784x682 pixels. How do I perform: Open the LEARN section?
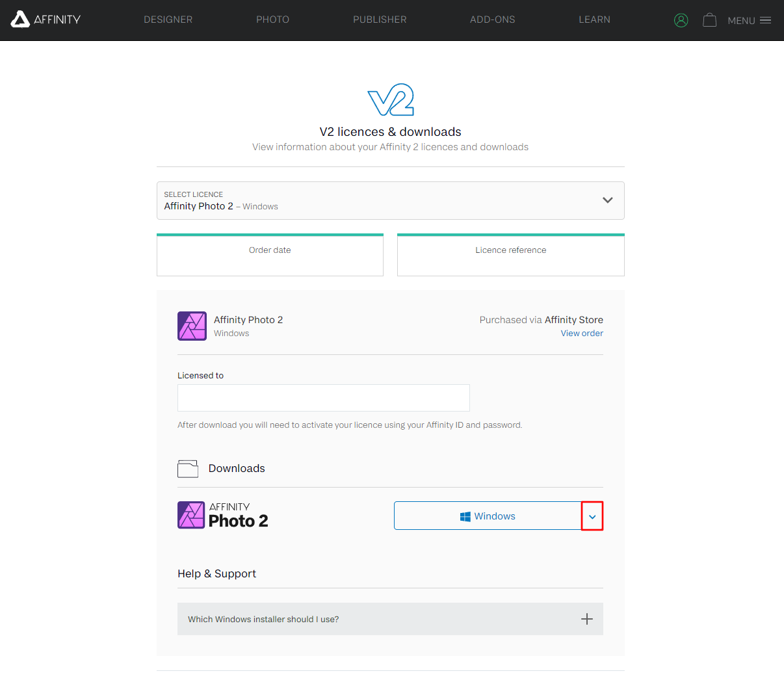click(x=594, y=20)
